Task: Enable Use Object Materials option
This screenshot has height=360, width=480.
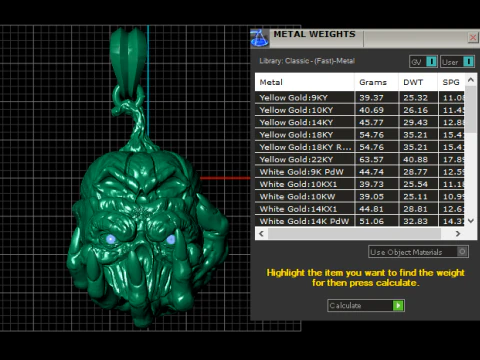Action: 418,252
